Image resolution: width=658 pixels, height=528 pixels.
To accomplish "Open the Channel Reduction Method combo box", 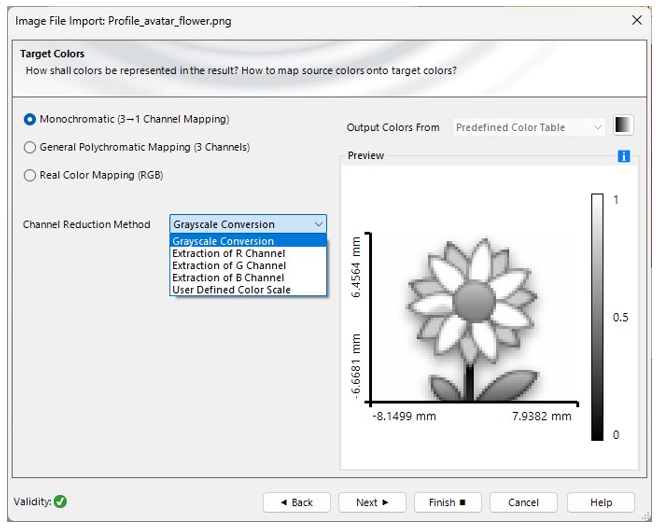I will click(x=248, y=225).
